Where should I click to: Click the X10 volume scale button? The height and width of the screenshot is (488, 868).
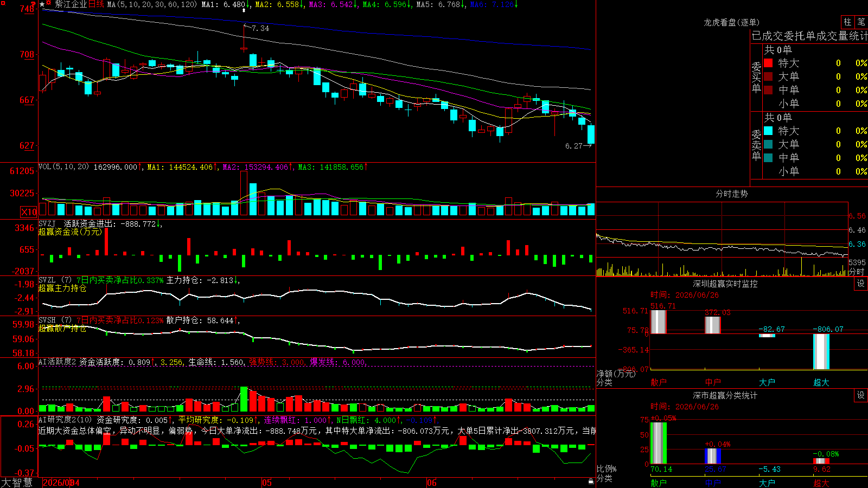(29, 212)
